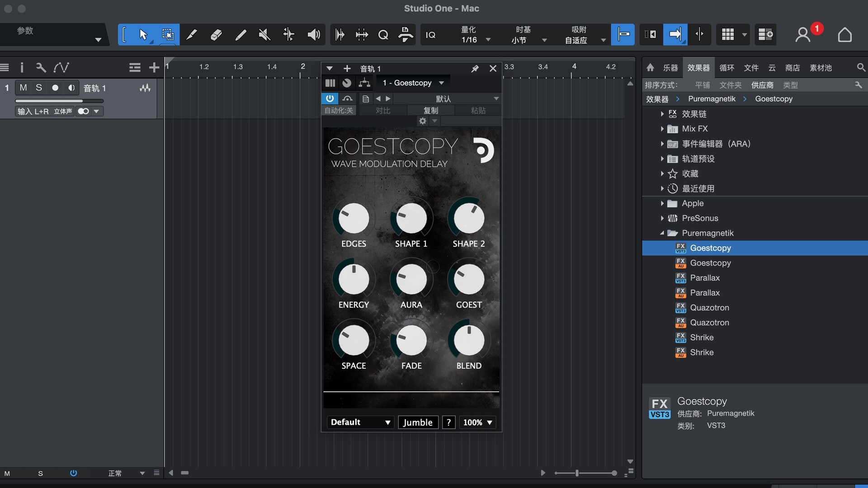Select the Mute tool

[x=264, y=35]
